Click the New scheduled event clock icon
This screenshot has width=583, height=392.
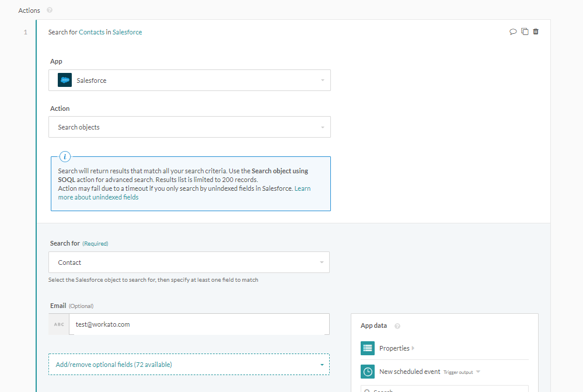pyautogui.click(x=367, y=372)
